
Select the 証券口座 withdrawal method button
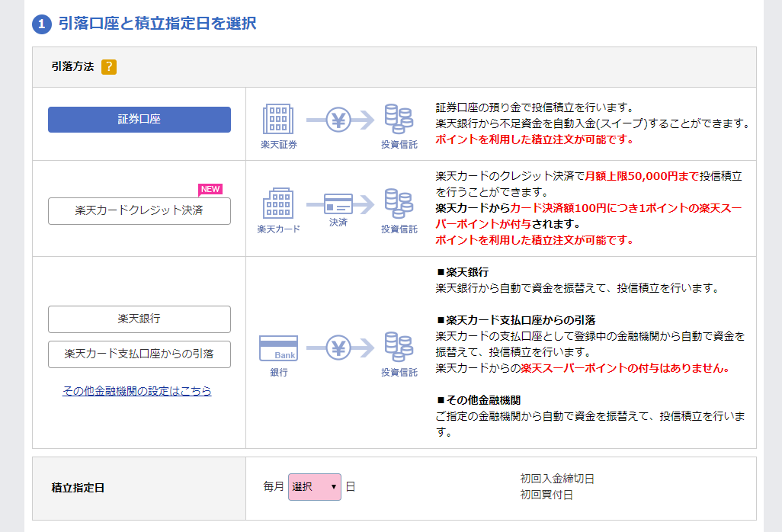point(139,120)
